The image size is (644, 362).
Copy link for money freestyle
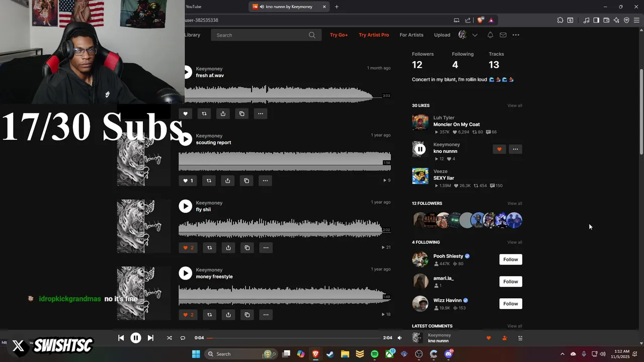247,315
